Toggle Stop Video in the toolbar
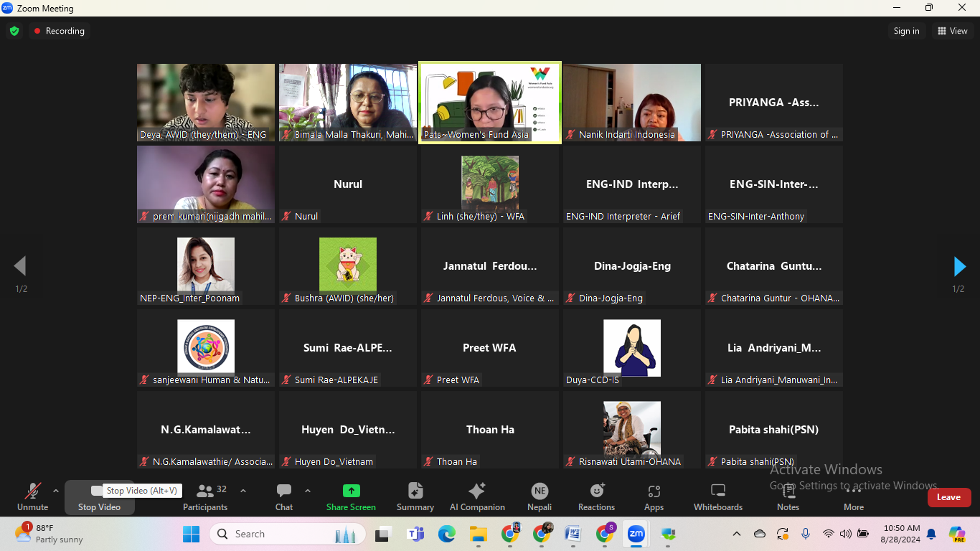 99,496
